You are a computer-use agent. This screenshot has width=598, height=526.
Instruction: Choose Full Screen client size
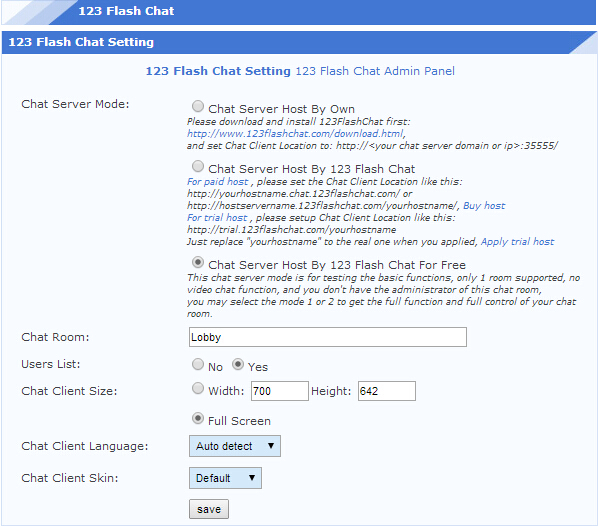pos(198,418)
